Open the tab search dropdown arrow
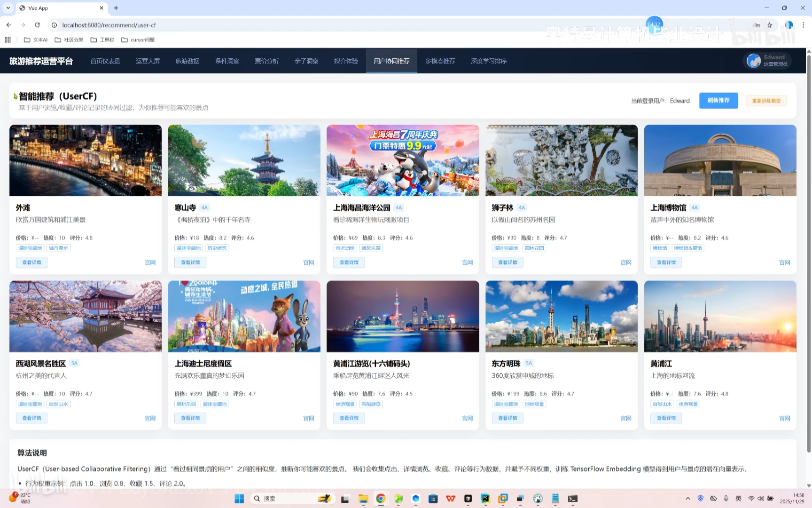812x508 pixels. [8, 8]
